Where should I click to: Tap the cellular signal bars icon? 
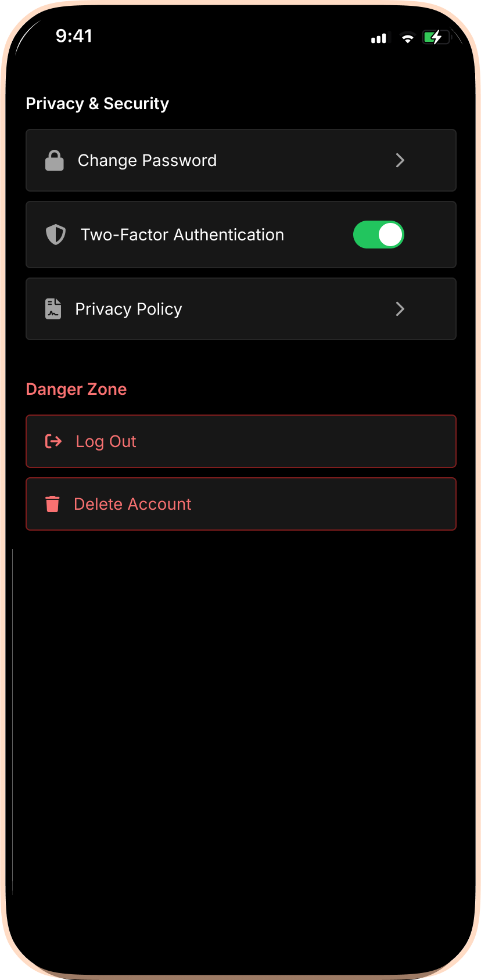click(x=379, y=38)
